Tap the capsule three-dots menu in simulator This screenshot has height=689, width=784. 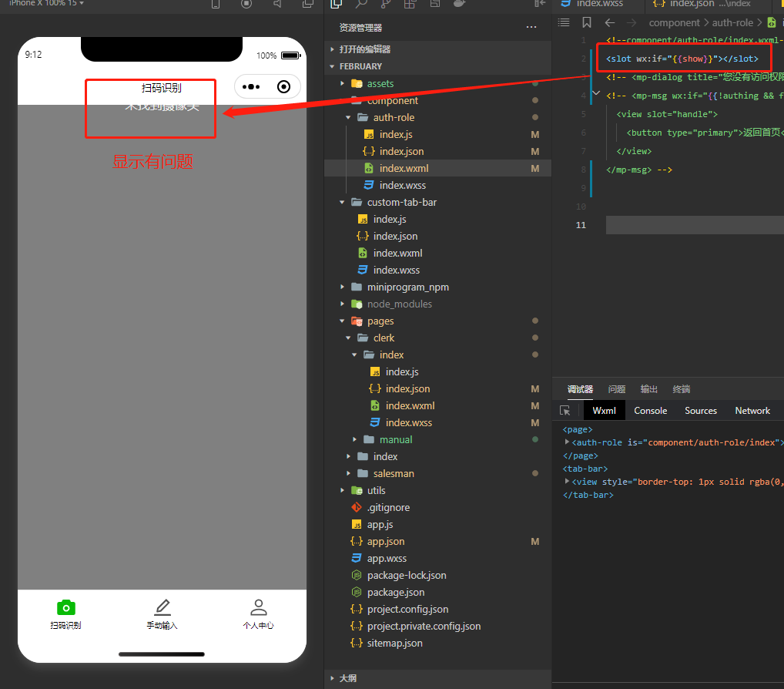251,86
